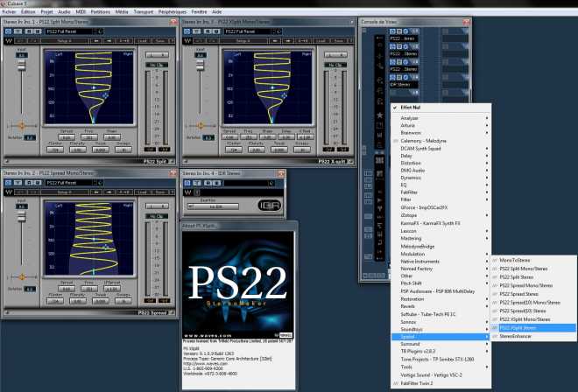Click Load button in PS22 Split toolbar
The width and height of the screenshot is (578, 392).
(x=142, y=40)
